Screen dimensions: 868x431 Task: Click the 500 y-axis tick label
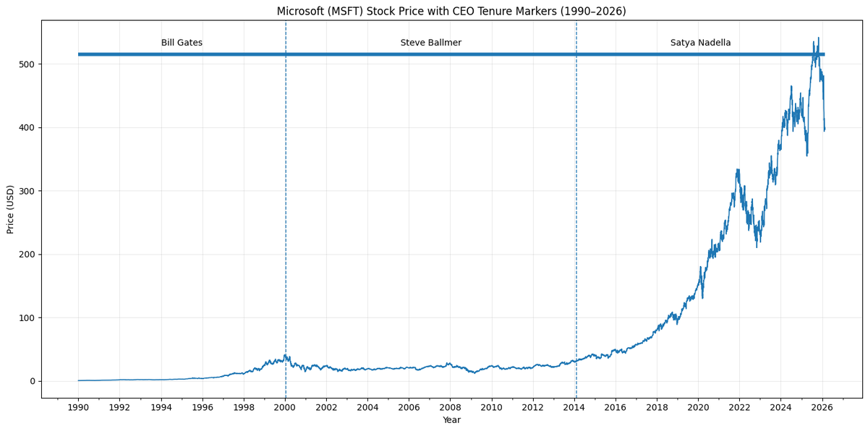pos(27,64)
